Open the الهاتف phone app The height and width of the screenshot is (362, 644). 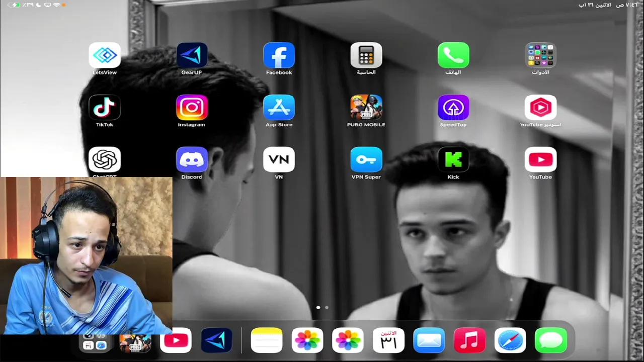(x=453, y=55)
